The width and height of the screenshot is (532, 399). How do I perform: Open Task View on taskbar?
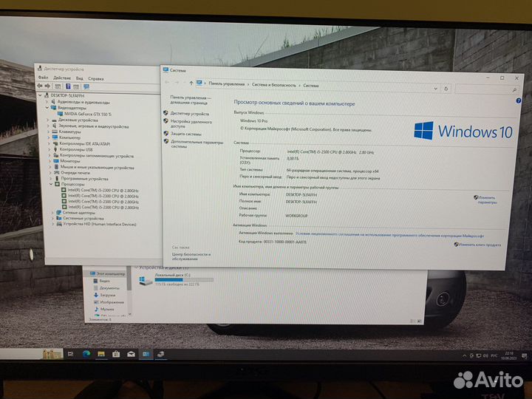pos(71,354)
